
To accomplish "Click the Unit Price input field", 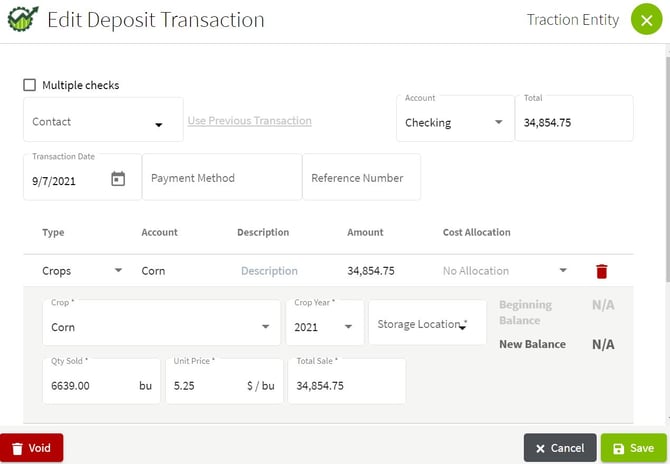I will click(x=205, y=385).
